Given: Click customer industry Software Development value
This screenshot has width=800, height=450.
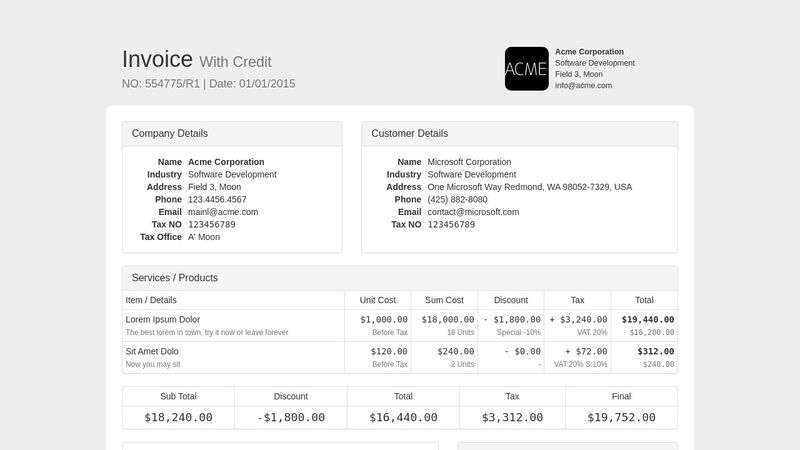Looking at the screenshot, I should click(472, 174).
